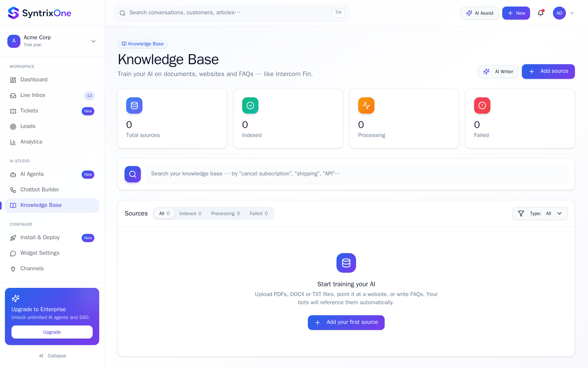Viewport: 588px width, 368px height.
Task: Click the Dashboard grid icon
Action: point(13,80)
